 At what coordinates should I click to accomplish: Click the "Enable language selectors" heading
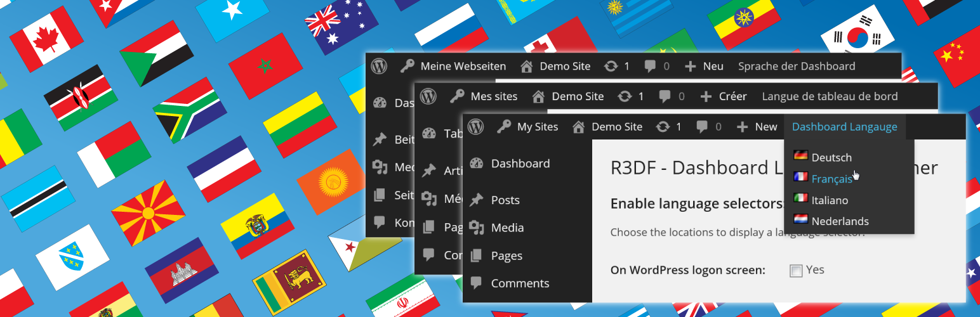click(x=697, y=204)
